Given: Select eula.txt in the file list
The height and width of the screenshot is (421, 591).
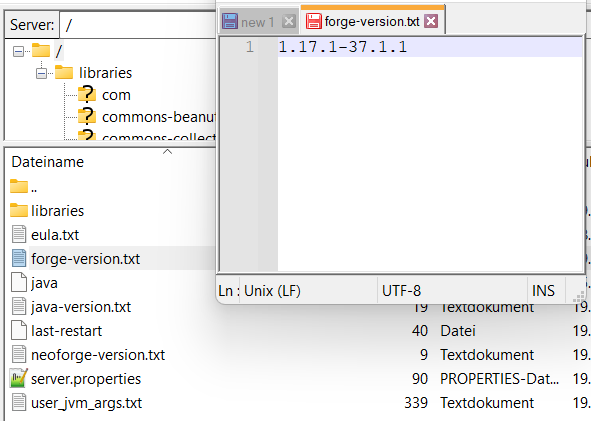Looking at the screenshot, I should coord(55,235).
